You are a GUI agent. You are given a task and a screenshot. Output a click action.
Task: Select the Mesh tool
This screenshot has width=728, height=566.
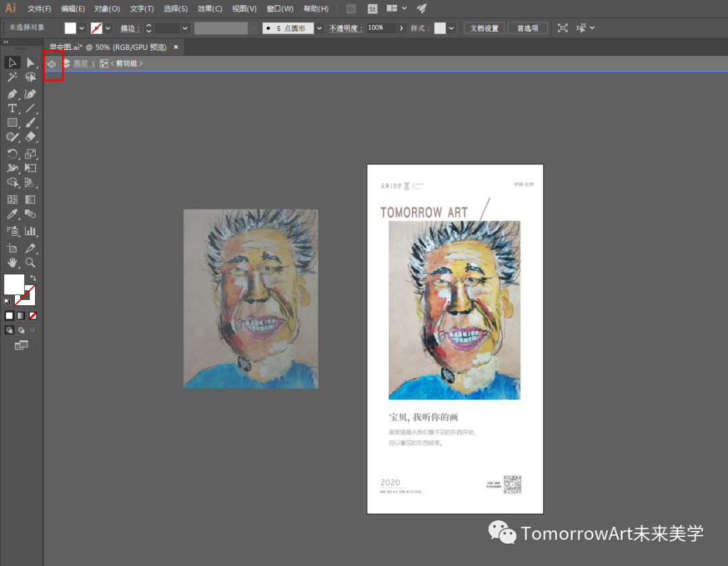click(x=12, y=199)
